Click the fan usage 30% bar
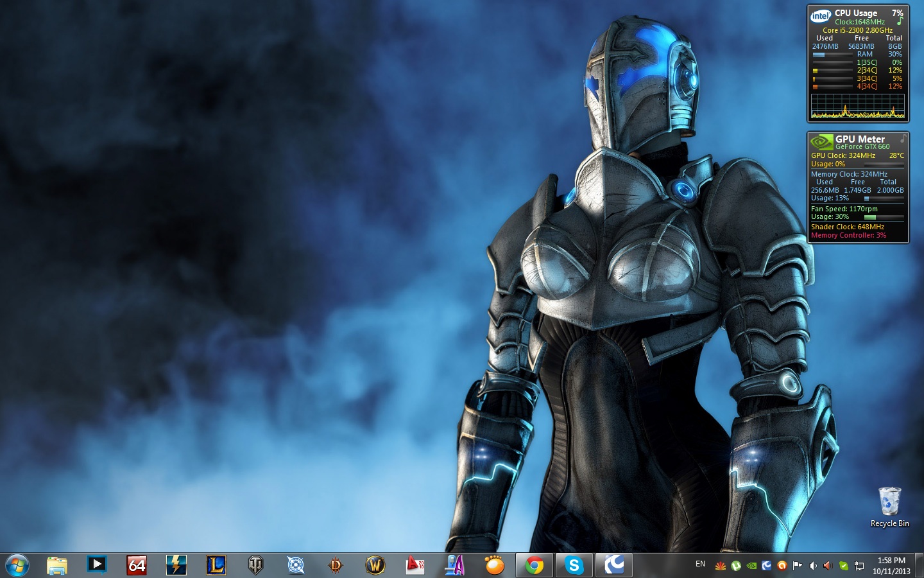The height and width of the screenshot is (578, 924). click(x=884, y=217)
